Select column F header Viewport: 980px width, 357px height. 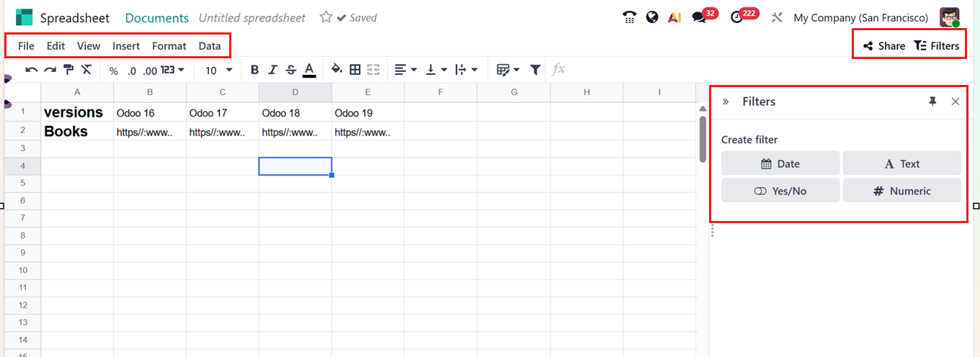(440, 92)
